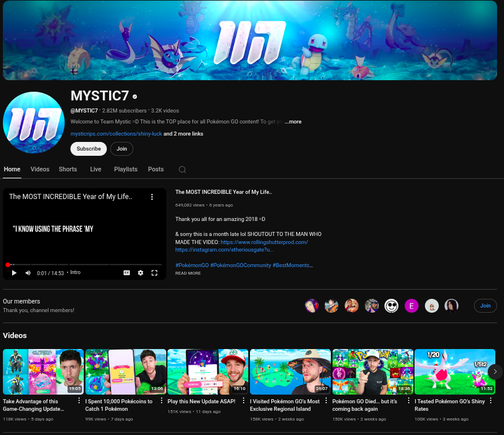Click the verified badge next to MYSTIC7
This screenshot has height=435, width=504.
pyautogui.click(x=135, y=96)
